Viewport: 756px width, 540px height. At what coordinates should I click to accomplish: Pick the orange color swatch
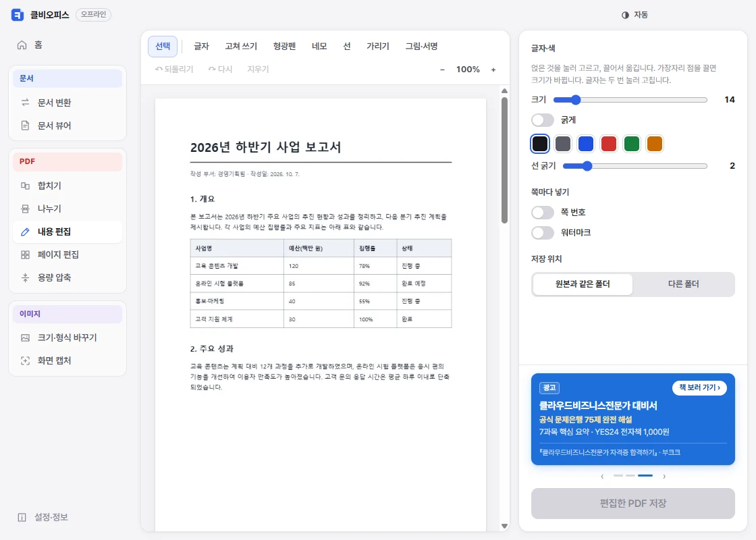pos(654,144)
